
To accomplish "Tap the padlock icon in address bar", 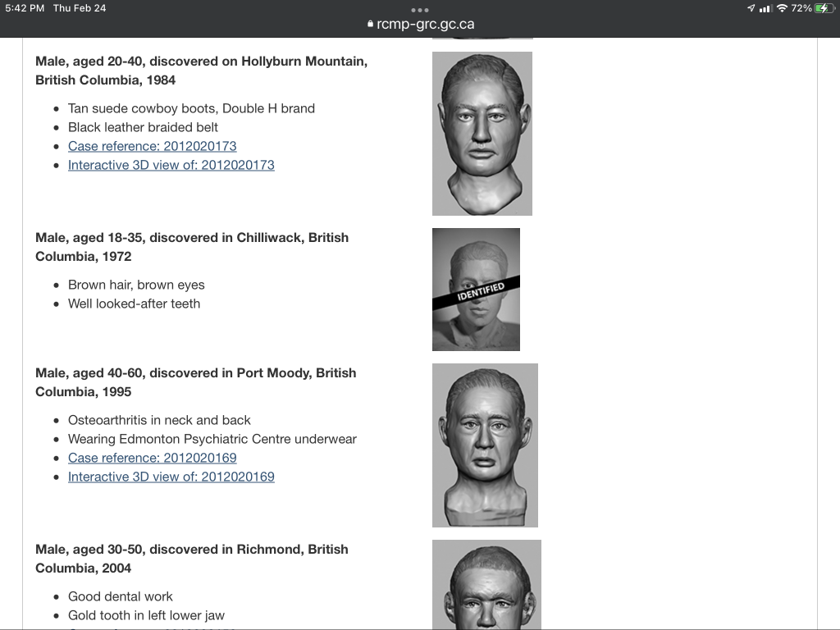I will coord(371,25).
